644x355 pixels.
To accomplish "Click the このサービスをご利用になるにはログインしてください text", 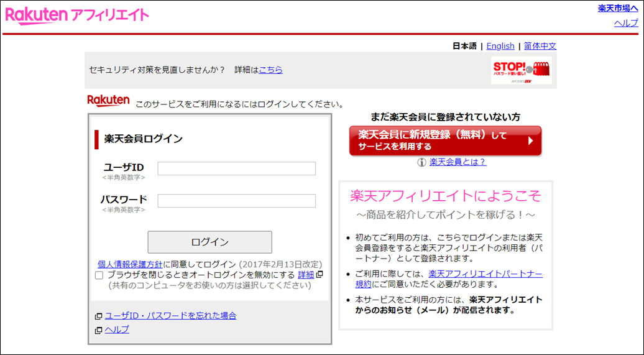I will [240, 104].
